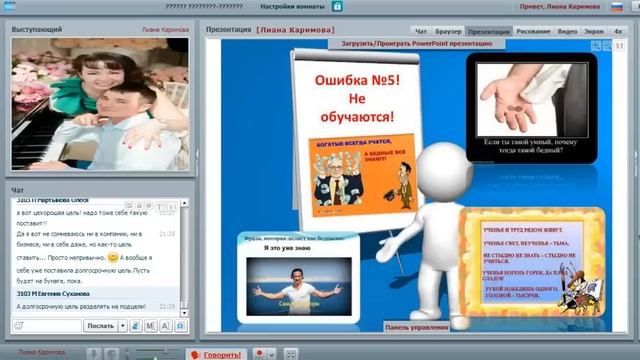
Task: Send the chat message with Послать
Action: pos(100,326)
